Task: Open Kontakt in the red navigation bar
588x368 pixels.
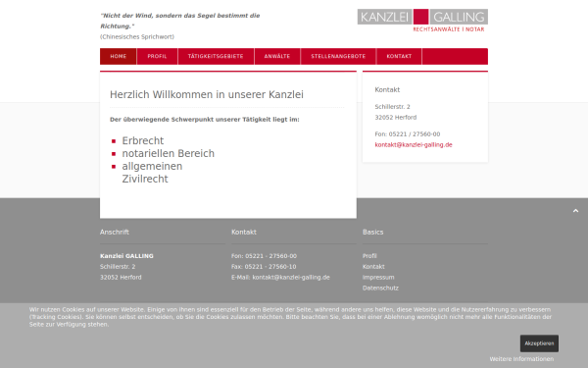Action: (x=399, y=56)
